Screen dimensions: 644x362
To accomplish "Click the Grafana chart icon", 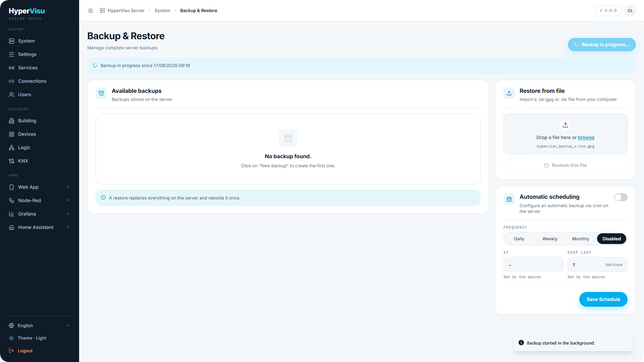I will [11, 214].
